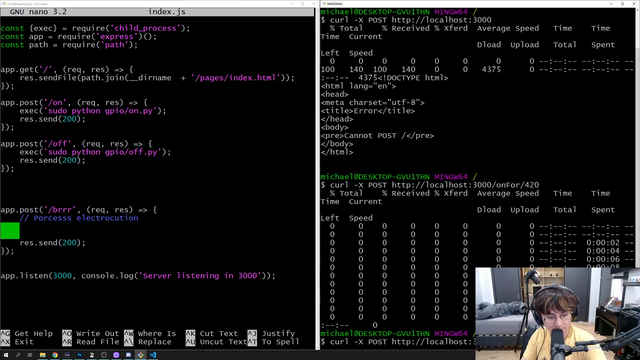This screenshot has height=360, width=640.
Task: Click the index.js filename in nano header
Action: (167, 12)
